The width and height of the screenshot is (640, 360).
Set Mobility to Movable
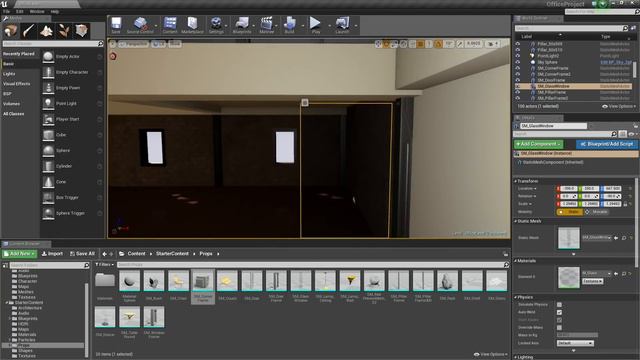tap(597, 212)
